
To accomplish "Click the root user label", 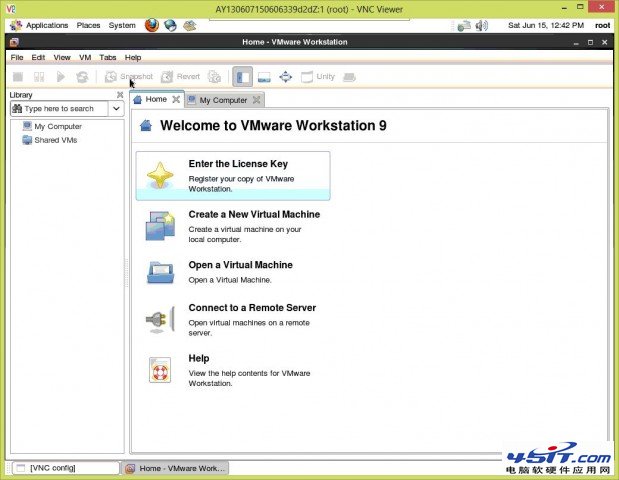I will click(x=602, y=26).
